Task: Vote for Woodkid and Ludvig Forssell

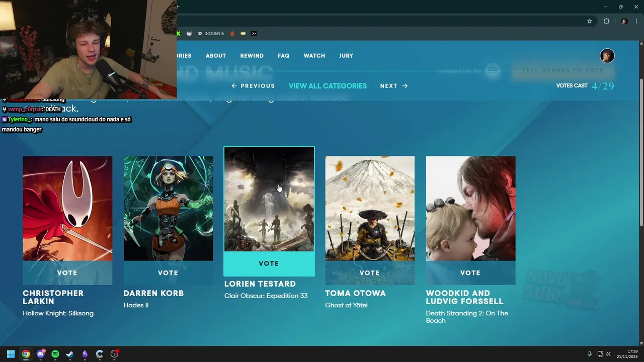Action: point(470,273)
